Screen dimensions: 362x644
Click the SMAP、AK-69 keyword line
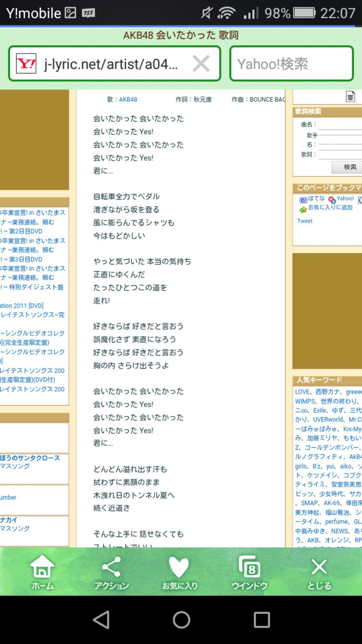(x=328, y=503)
